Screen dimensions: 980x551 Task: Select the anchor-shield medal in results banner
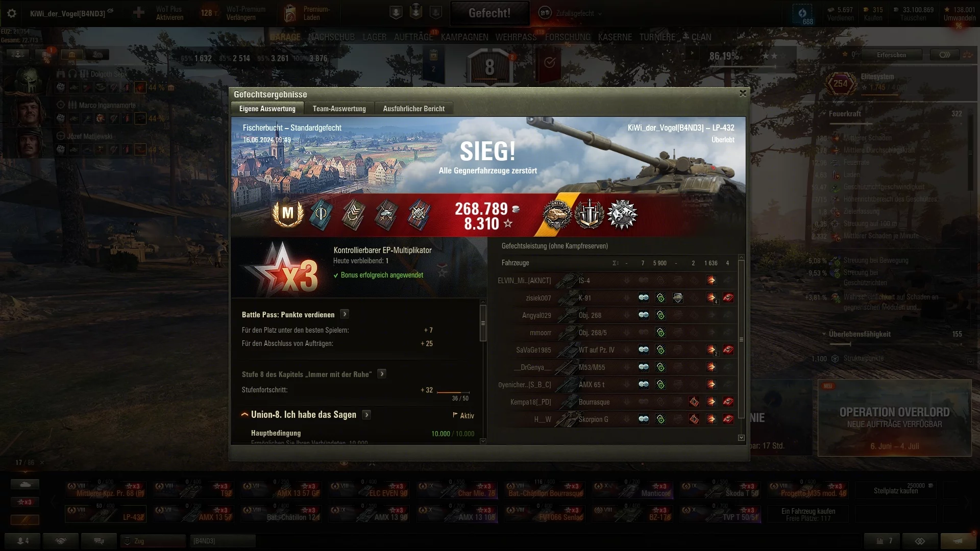tap(589, 214)
